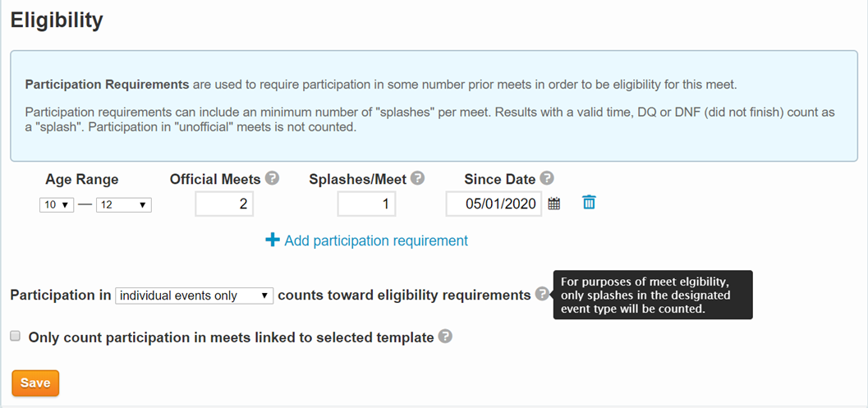
Task: Click the help icon beside Official Meets
Action: (x=272, y=178)
